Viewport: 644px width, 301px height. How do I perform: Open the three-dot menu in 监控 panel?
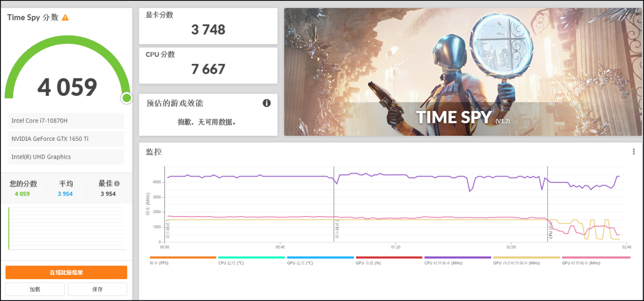tap(633, 152)
